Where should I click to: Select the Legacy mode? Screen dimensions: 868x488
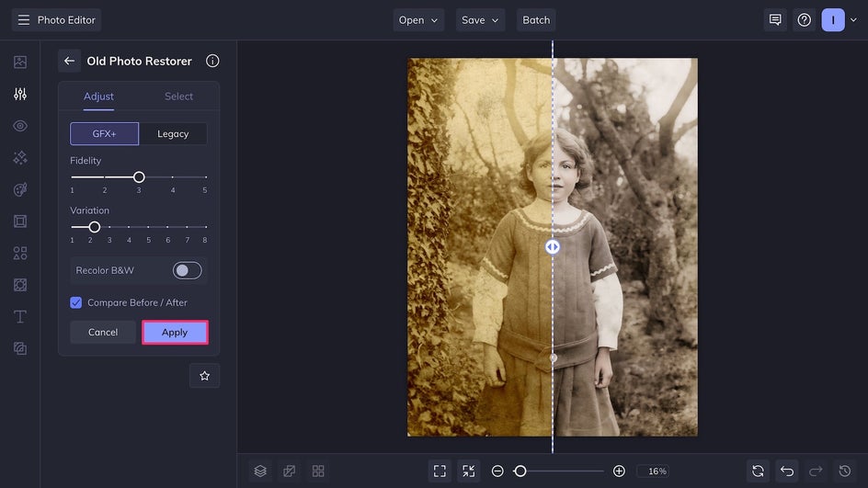(x=173, y=134)
